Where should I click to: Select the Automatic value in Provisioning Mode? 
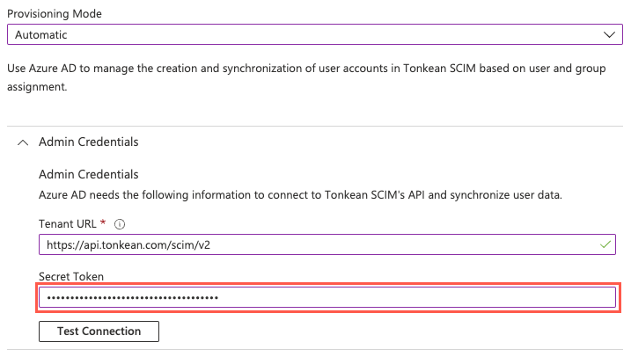41,35
